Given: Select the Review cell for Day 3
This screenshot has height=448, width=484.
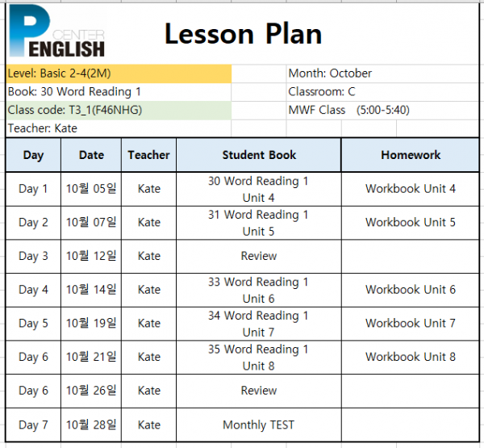Looking at the screenshot, I should [x=259, y=256].
